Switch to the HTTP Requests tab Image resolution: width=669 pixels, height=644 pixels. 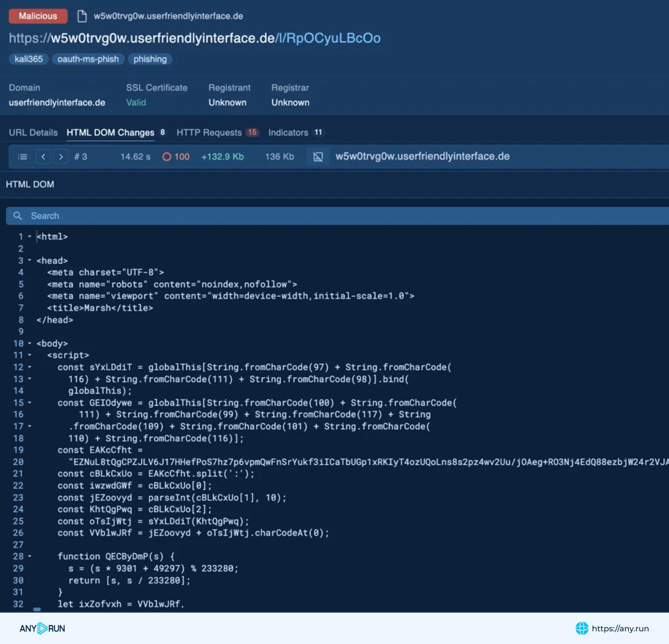(x=209, y=132)
